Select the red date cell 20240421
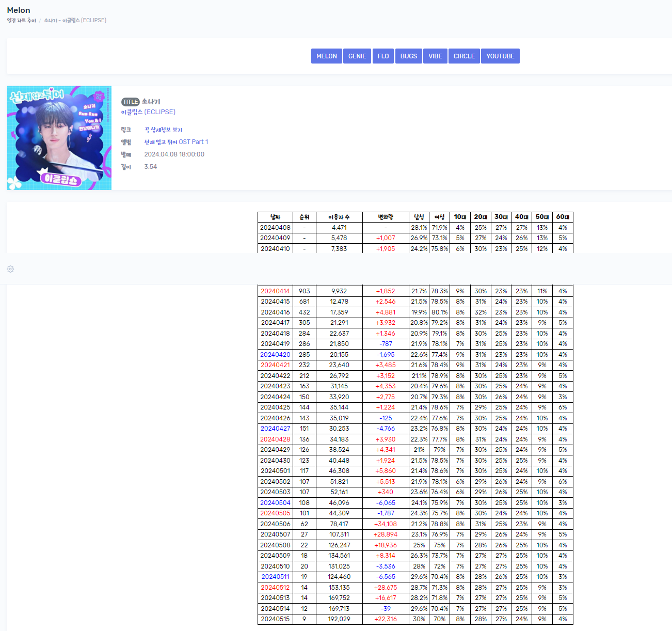 point(275,365)
